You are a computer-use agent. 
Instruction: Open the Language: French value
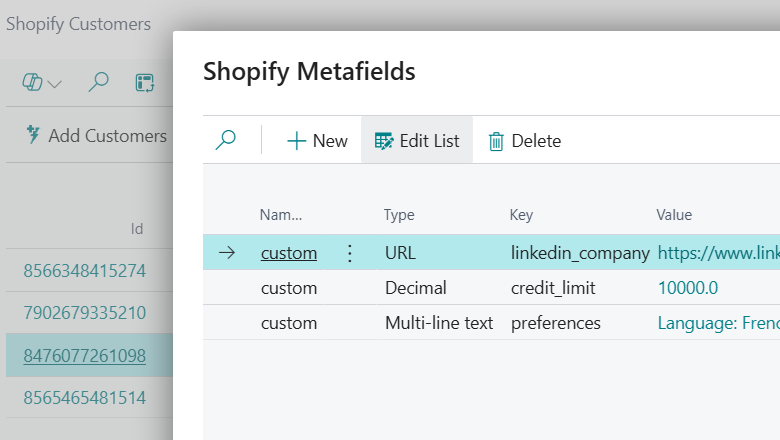(718, 323)
